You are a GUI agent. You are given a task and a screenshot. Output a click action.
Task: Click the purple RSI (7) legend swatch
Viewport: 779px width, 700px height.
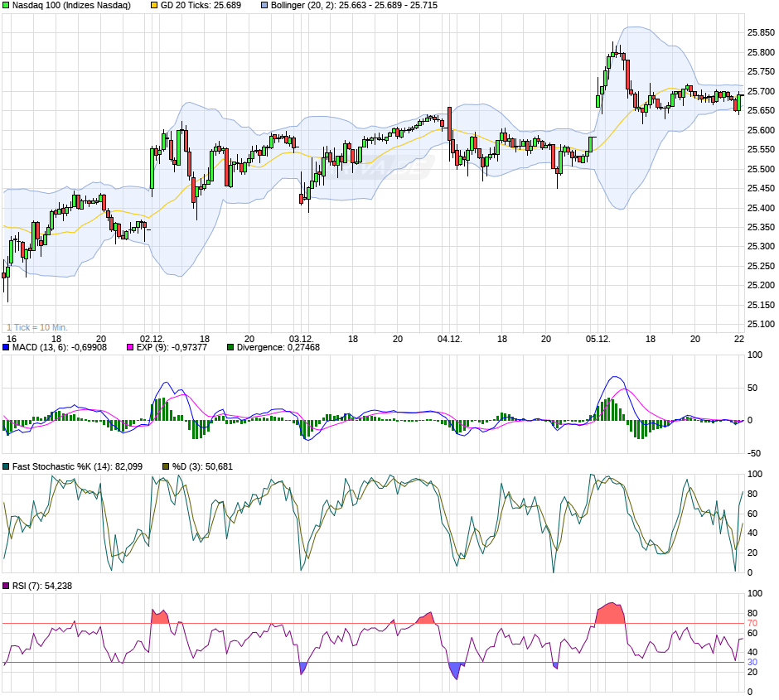click(x=6, y=586)
